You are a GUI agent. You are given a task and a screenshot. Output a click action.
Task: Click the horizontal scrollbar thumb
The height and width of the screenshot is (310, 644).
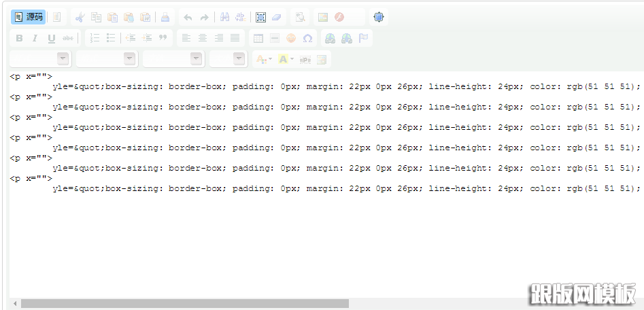tap(184, 303)
